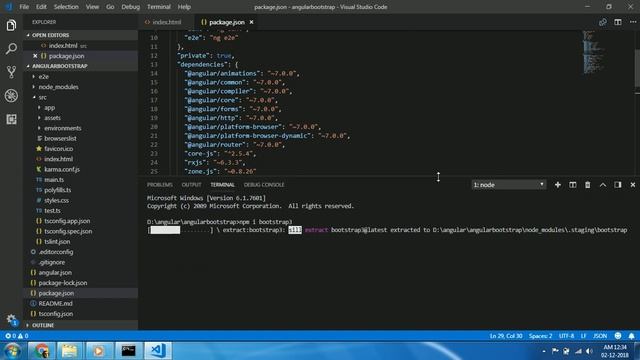Screen dimensions: 640x360
Task: Open the Source Control view
Action: click(x=11, y=72)
